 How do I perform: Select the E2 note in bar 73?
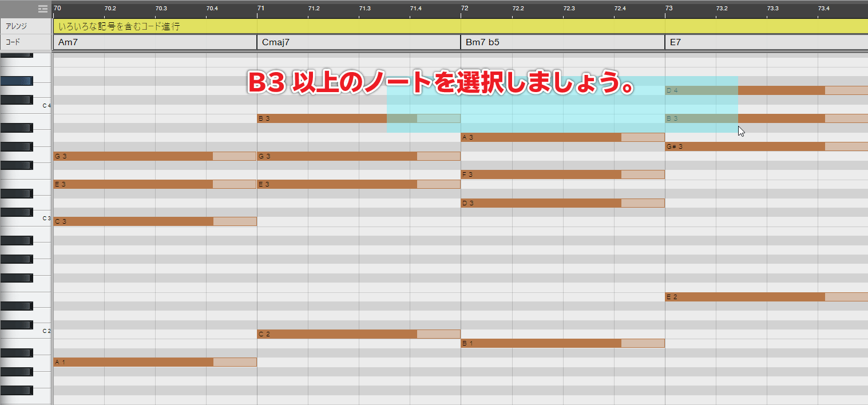(744, 297)
